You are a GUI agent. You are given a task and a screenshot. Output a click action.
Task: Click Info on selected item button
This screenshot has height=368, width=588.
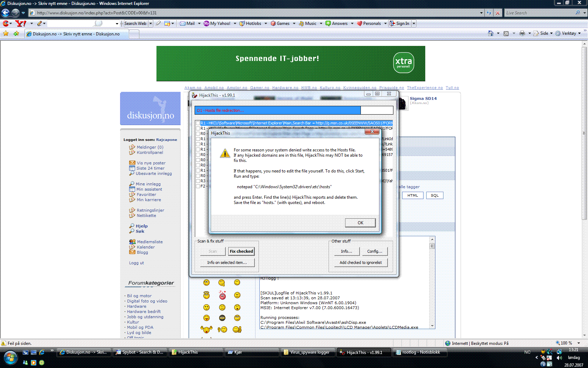pyautogui.click(x=227, y=263)
